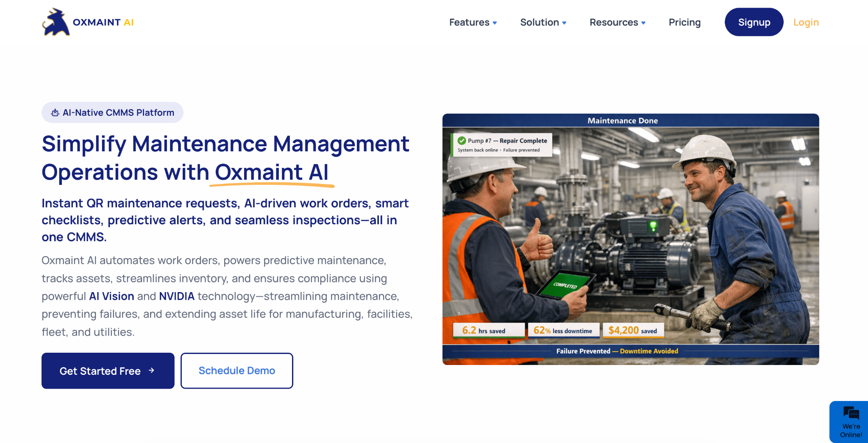This screenshot has height=443, width=868.
Task: Expand the Solution dropdown arrow
Action: [564, 23]
